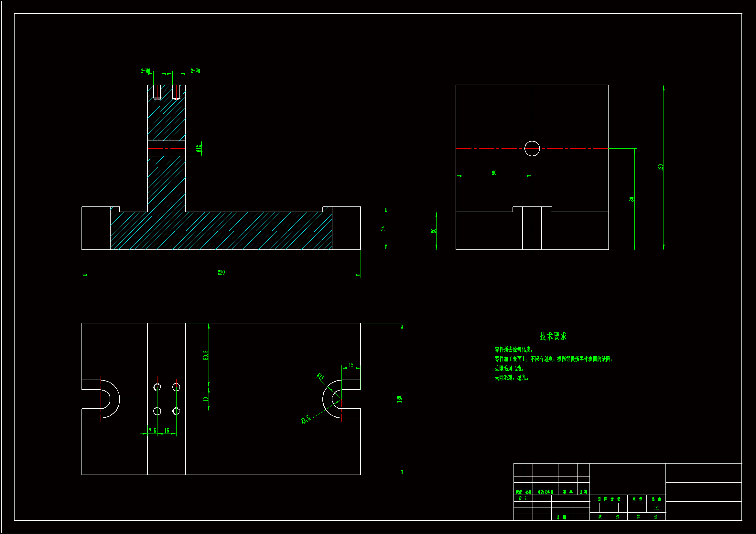The width and height of the screenshot is (756, 534).
Task: Click the Ø12 hole dimension label
Action: 199,148
